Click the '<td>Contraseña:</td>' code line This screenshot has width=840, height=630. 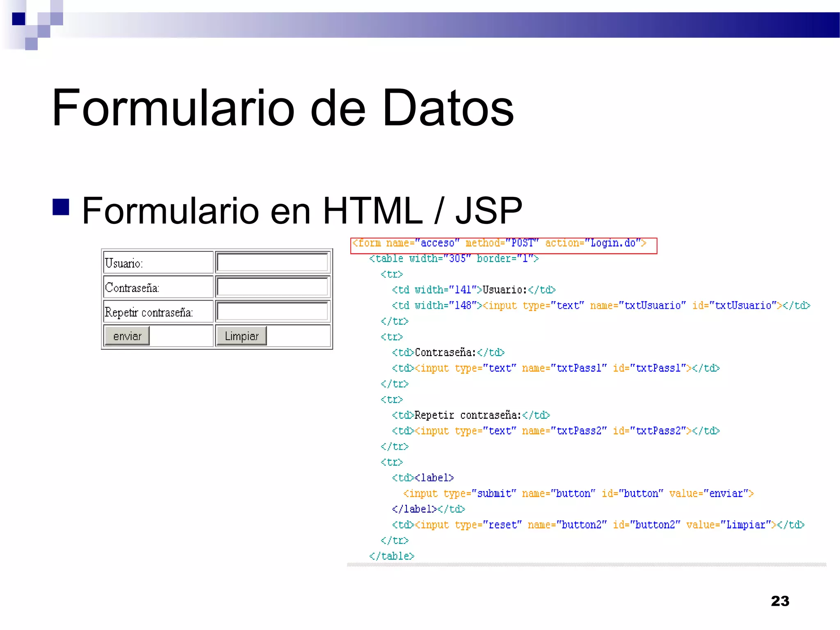tap(448, 353)
